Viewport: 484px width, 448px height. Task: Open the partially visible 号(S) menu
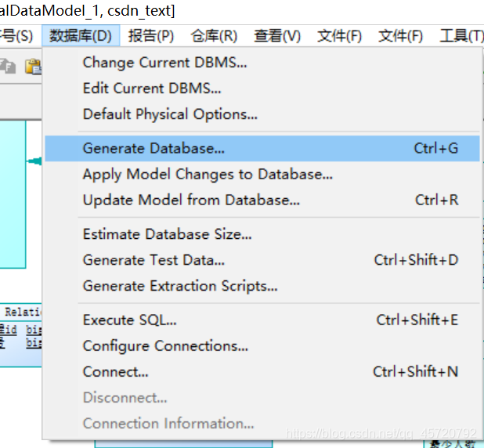pyautogui.click(x=17, y=35)
